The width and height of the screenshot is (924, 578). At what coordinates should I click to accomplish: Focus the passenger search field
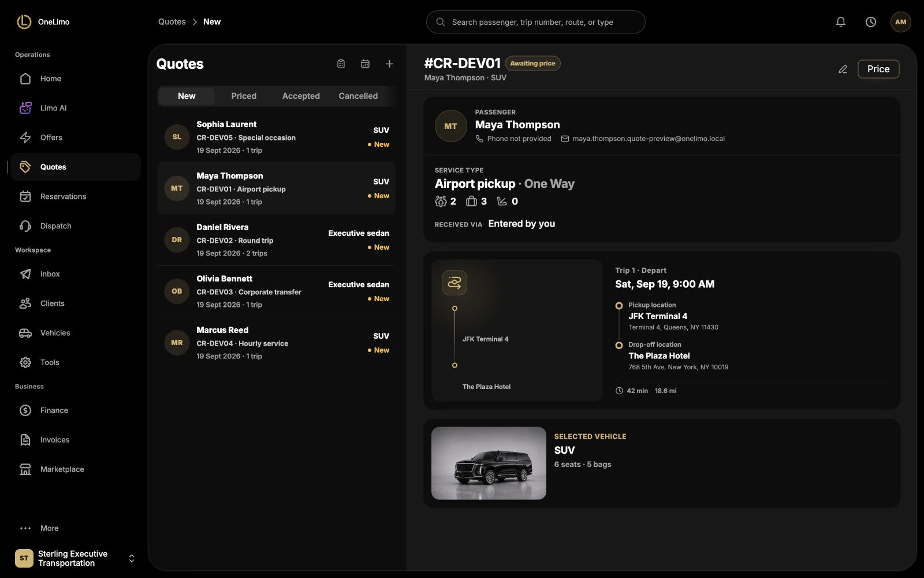(535, 22)
